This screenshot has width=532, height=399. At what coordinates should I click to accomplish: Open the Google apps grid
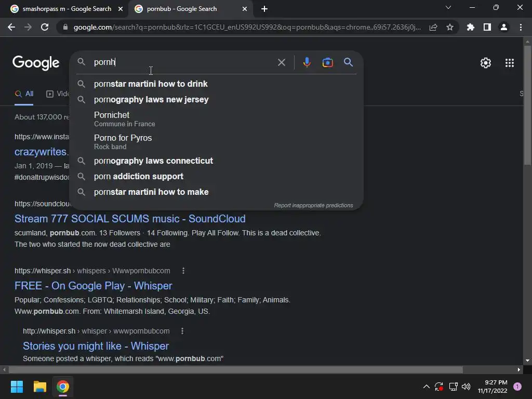(509, 63)
